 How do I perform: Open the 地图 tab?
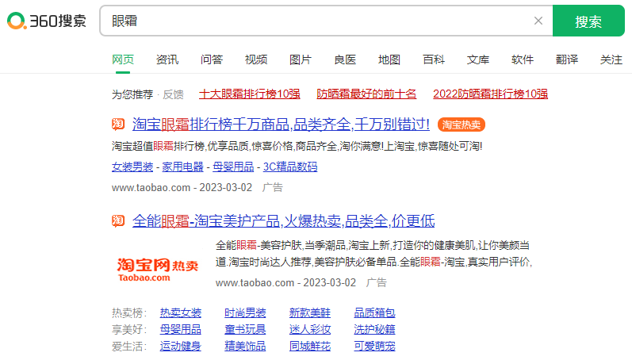389,59
